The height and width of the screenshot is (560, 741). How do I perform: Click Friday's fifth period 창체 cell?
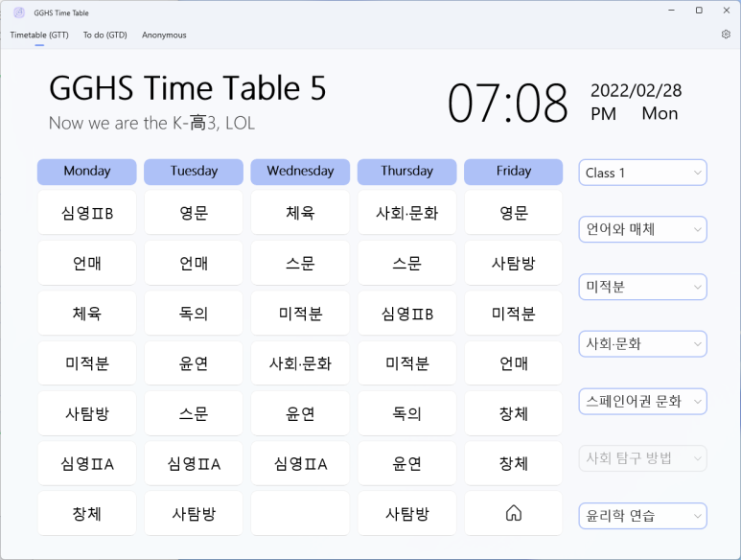tap(514, 413)
